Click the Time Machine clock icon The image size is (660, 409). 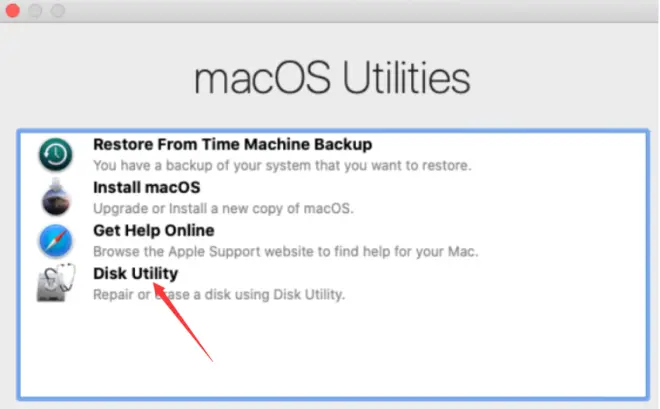point(56,154)
